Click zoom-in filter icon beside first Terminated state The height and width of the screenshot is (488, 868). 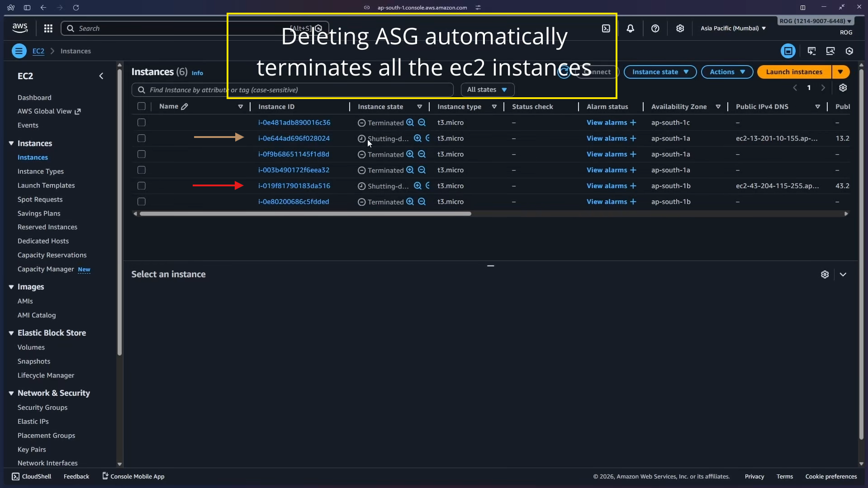[409, 122]
